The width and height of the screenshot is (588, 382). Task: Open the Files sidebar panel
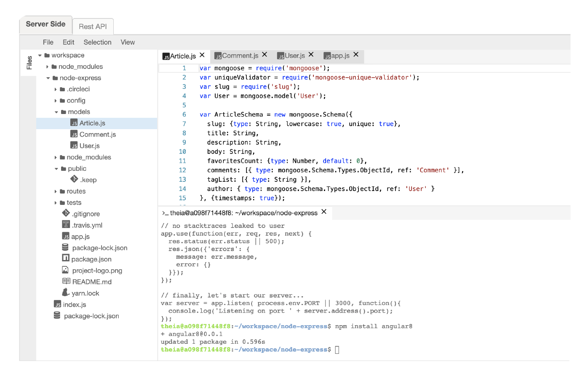click(29, 62)
